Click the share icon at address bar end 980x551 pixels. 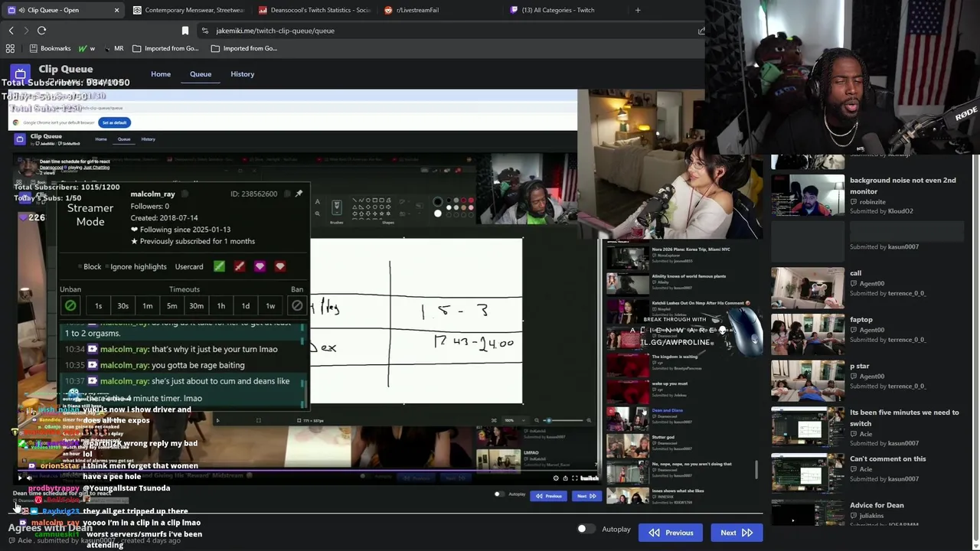point(701,31)
